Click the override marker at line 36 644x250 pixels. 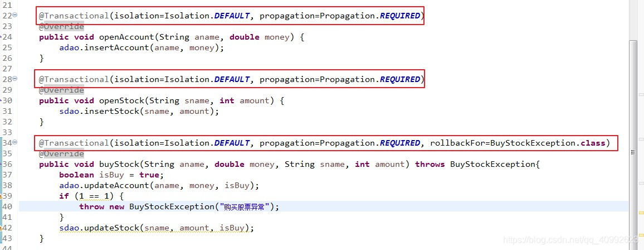click(x=1, y=165)
